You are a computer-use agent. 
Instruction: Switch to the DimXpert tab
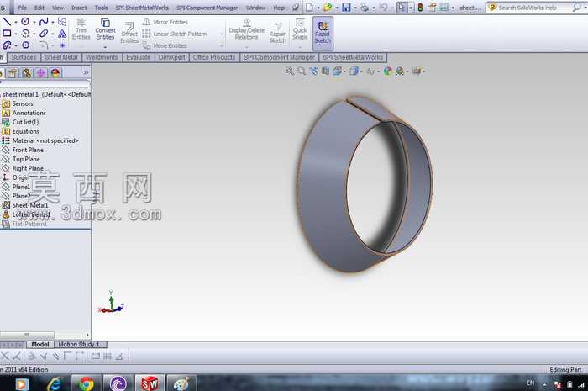[x=171, y=57]
